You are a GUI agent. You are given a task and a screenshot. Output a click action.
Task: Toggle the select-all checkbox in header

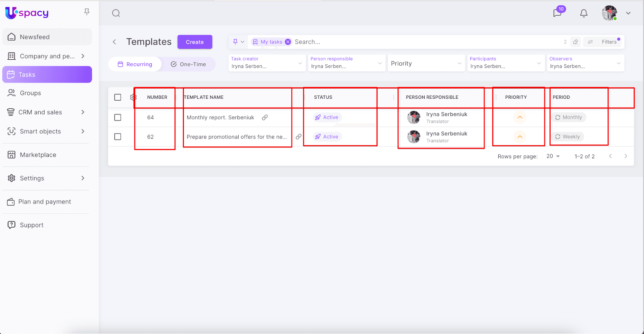click(118, 97)
